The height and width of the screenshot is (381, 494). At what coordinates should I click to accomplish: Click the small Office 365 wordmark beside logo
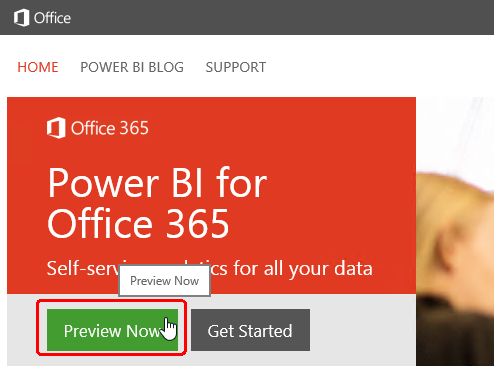(110, 128)
